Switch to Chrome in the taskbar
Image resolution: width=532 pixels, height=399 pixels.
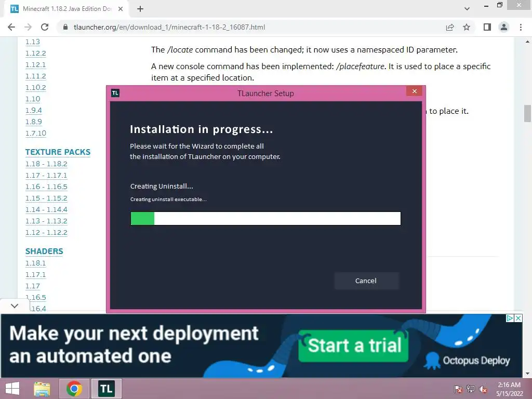coord(74,389)
